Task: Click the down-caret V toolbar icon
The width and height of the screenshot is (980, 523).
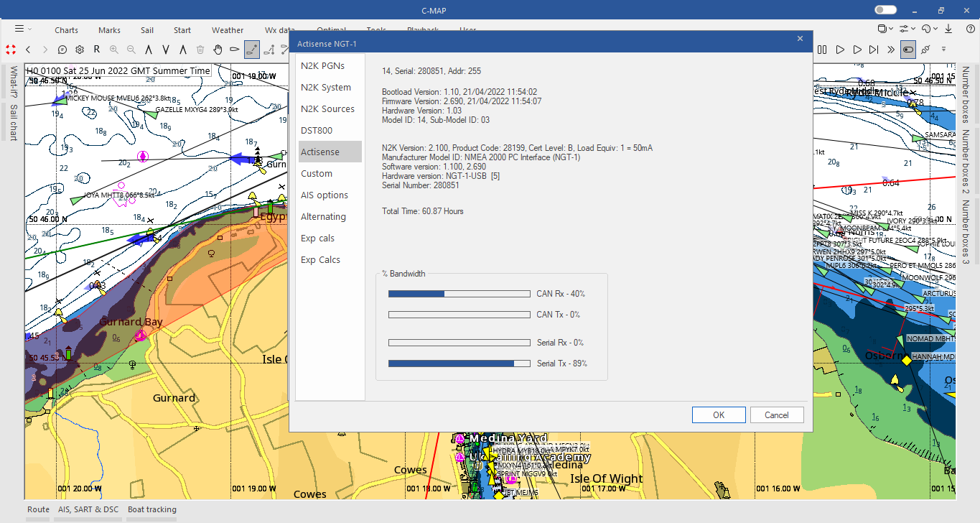Action: click(166, 50)
